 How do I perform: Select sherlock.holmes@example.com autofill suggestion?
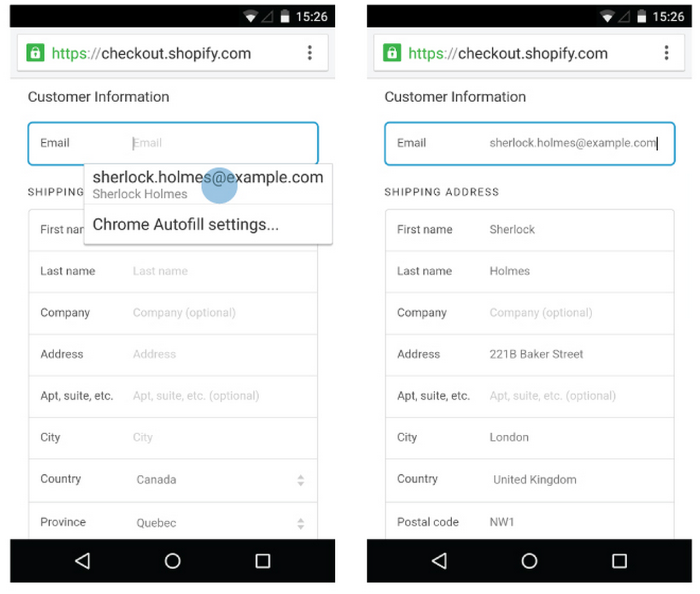pyautogui.click(x=208, y=185)
